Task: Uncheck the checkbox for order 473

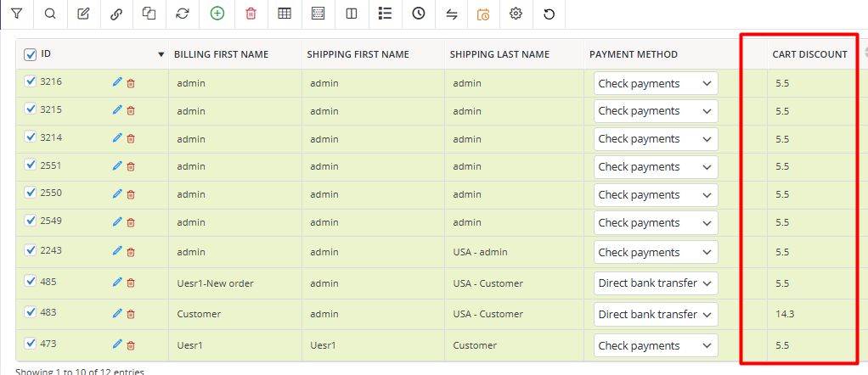Action: pyautogui.click(x=31, y=344)
